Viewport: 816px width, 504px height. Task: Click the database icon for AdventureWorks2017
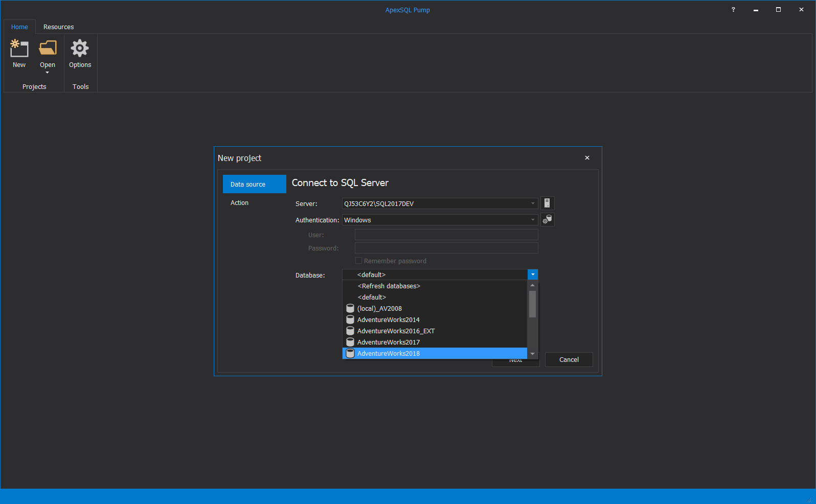tap(350, 342)
